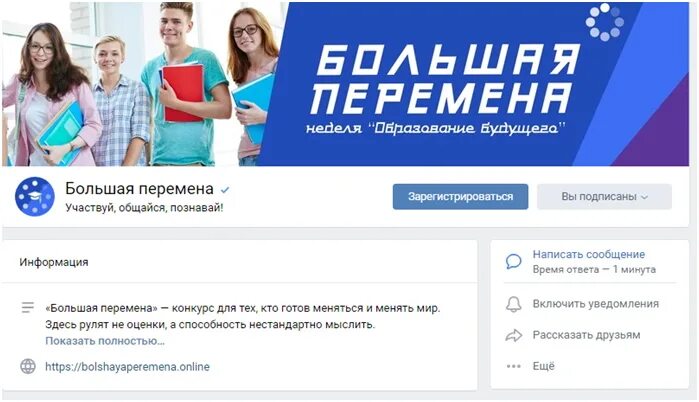
Task: Click the Информация section header
Action: pyautogui.click(x=54, y=262)
